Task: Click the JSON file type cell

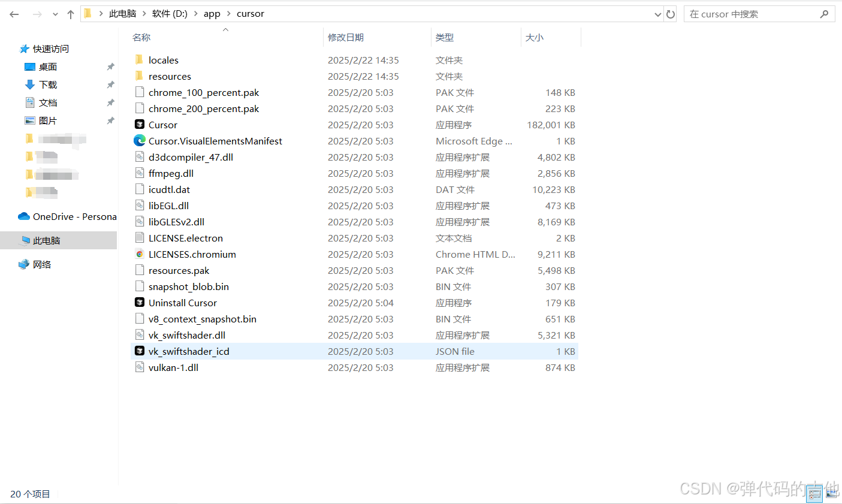Action: click(x=455, y=351)
